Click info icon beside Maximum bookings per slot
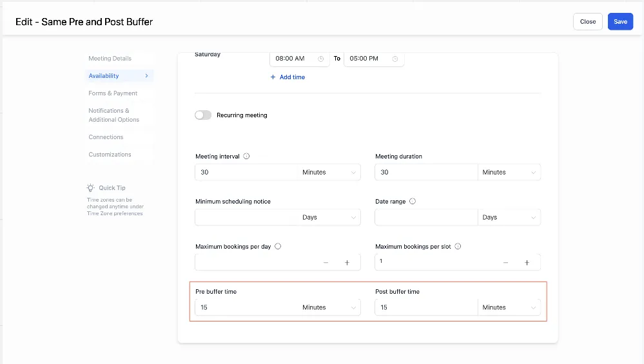Image resolution: width=644 pixels, height=364 pixels. point(458,246)
